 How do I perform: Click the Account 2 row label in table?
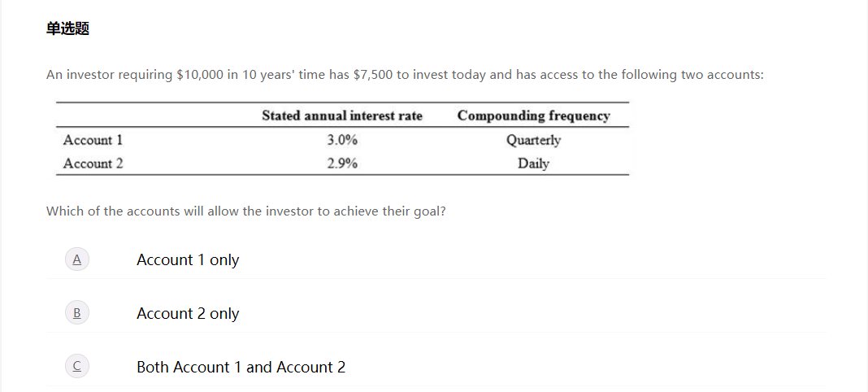[x=93, y=163]
